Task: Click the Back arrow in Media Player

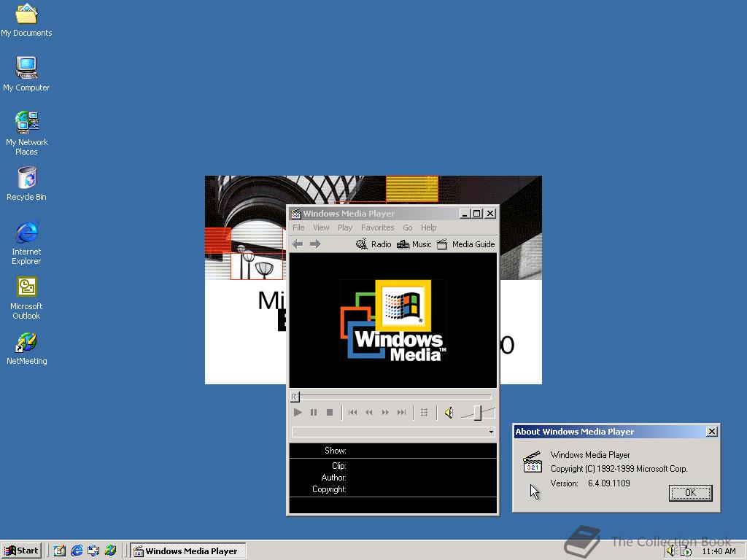Action: (x=298, y=244)
